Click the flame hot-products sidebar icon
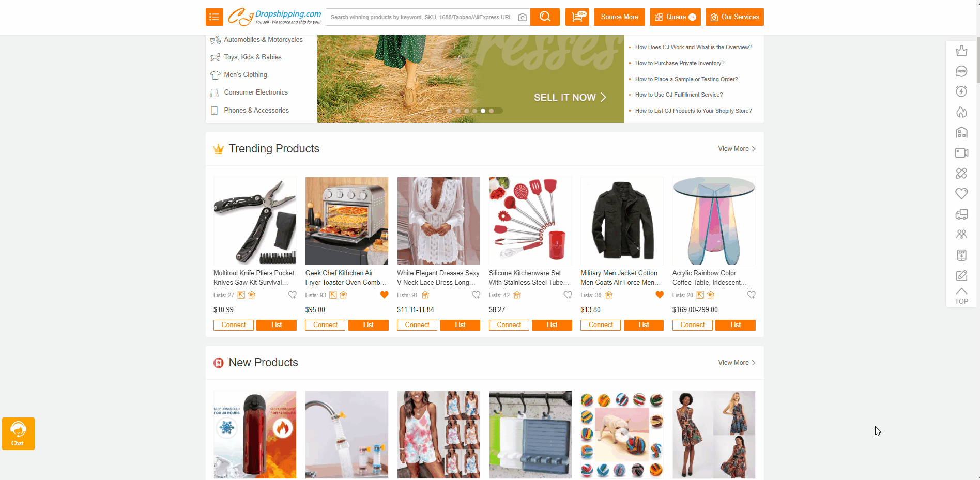Viewport: 980px width, 480px height. pos(961,112)
